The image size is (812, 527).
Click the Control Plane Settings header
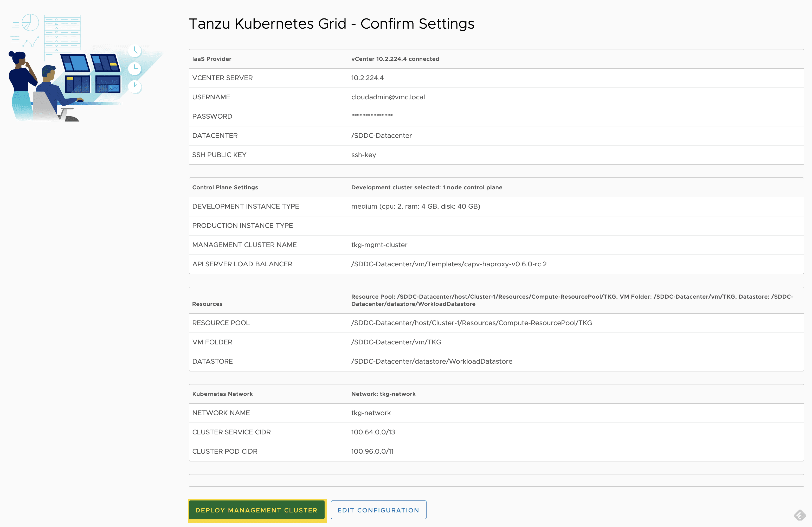click(x=225, y=187)
